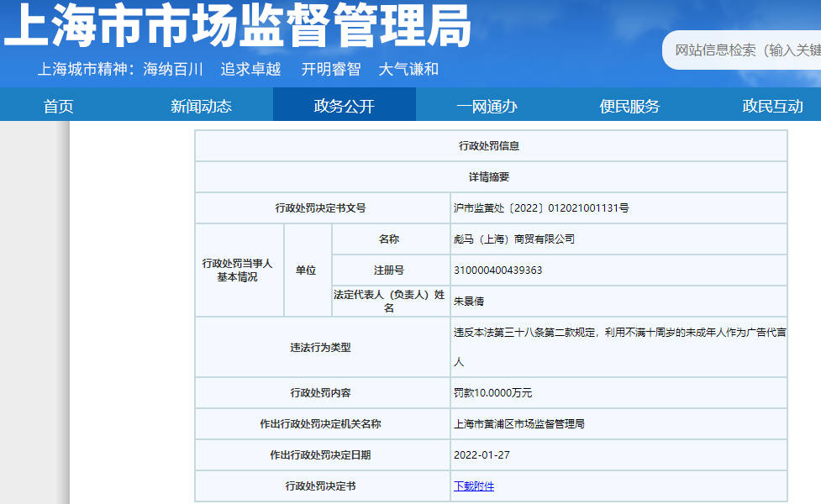Open the 政民互动 navigation tab
This screenshot has height=504, width=821.
[772, 106]
